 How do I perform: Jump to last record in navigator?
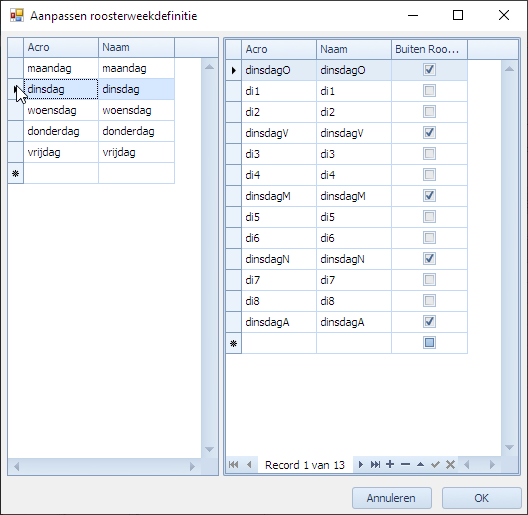coord(375,465)
